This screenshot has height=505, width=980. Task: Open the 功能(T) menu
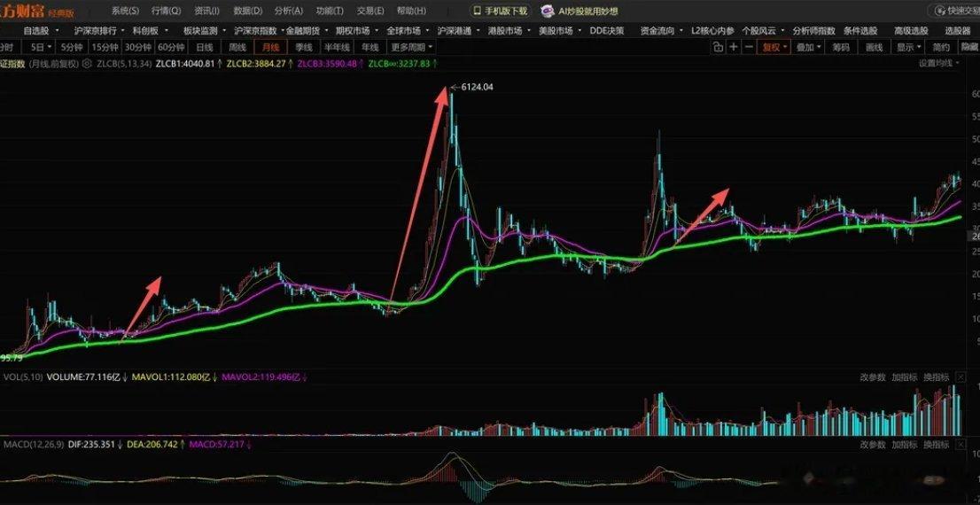click(330, 11)
